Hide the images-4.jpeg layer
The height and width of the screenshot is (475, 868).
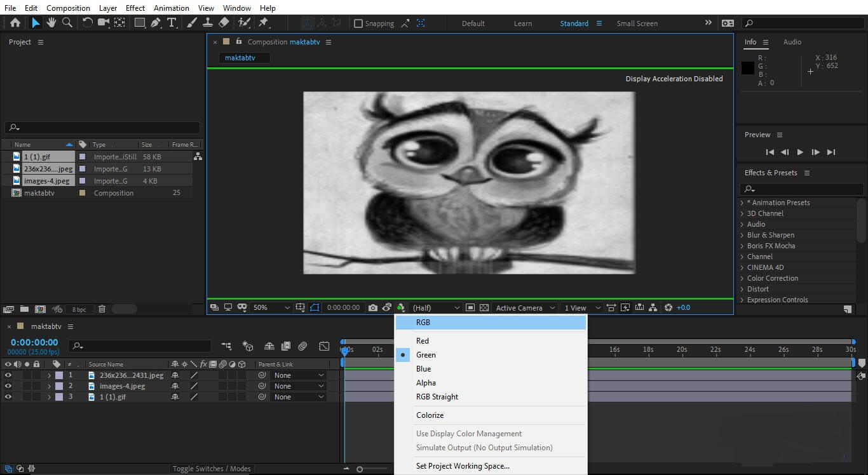[x=8, y=386]
